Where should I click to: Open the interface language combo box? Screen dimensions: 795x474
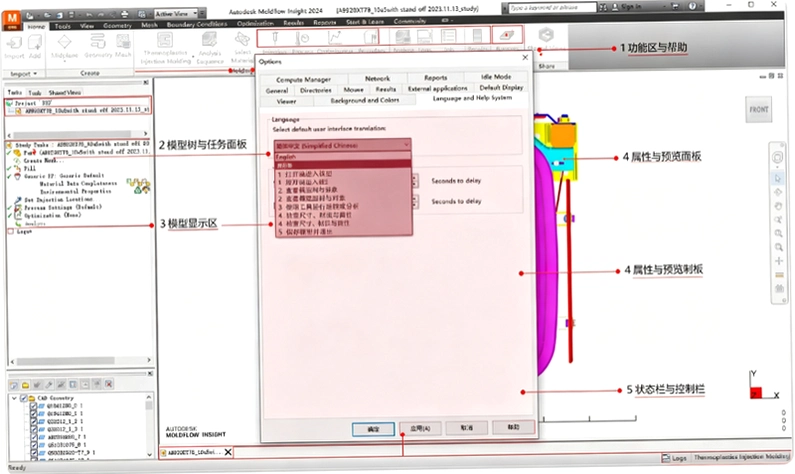342,145
